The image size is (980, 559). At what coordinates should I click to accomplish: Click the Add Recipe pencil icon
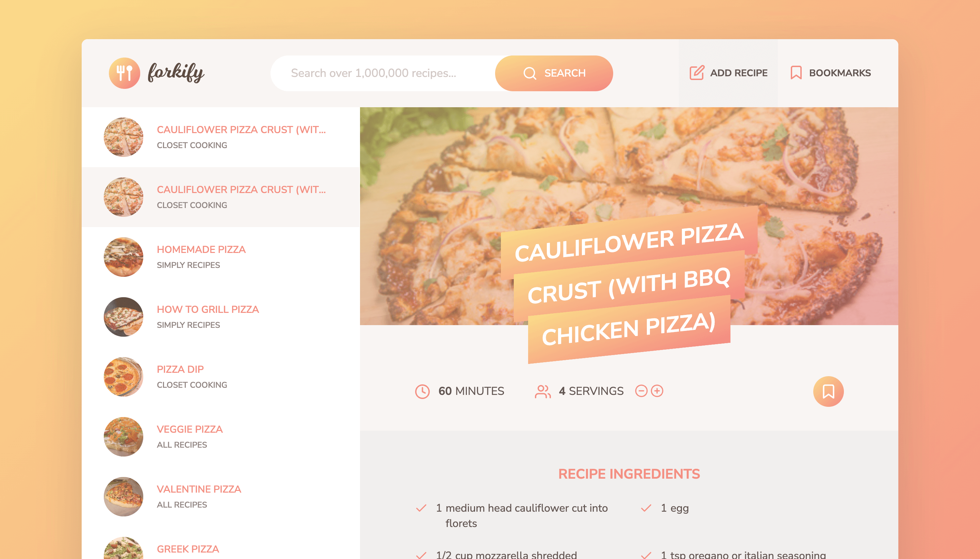[x=697, y=73]
